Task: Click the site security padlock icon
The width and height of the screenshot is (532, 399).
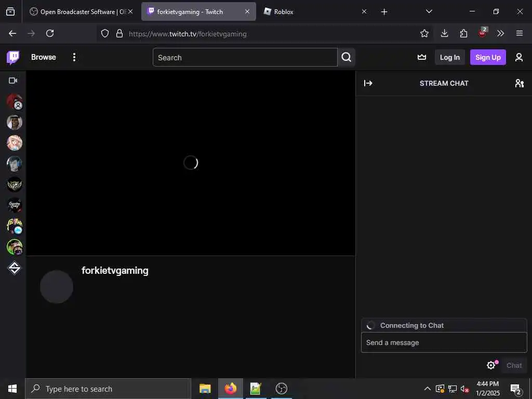Action: click(119, 33)
